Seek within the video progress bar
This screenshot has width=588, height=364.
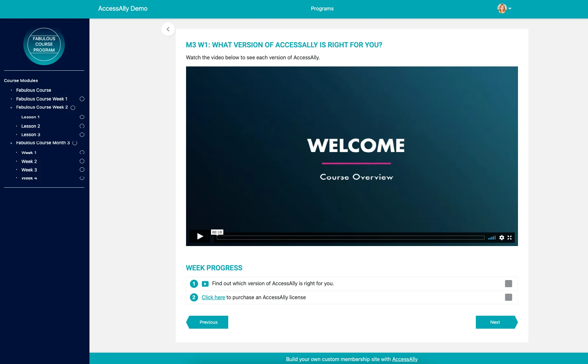click(351, 238)
